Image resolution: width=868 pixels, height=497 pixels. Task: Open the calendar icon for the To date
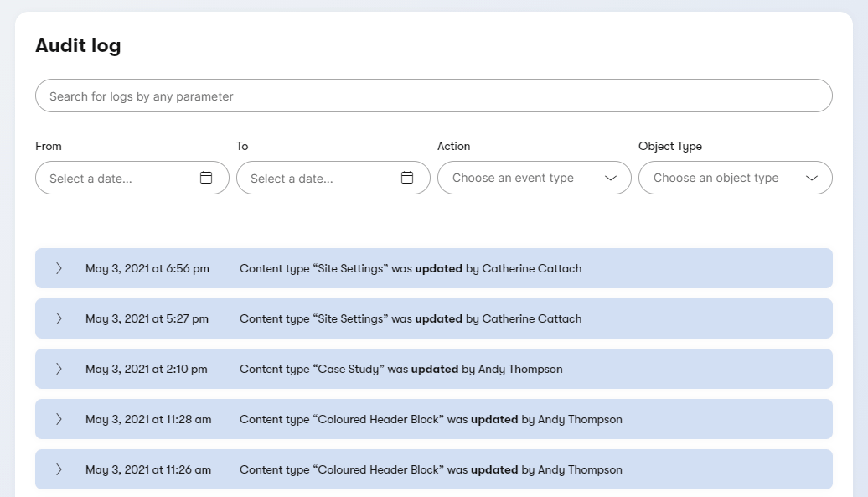(407, 178)
